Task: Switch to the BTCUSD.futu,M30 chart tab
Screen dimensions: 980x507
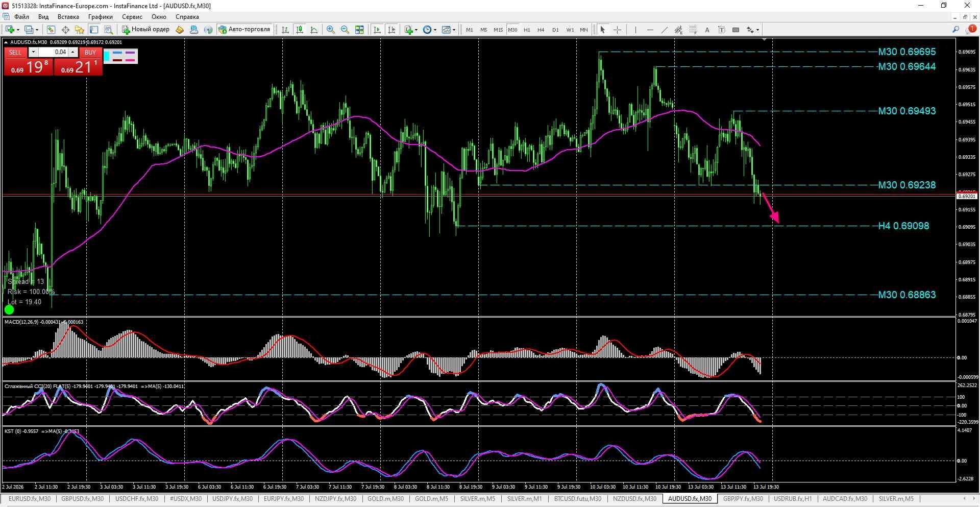Action: pos(578,499)
